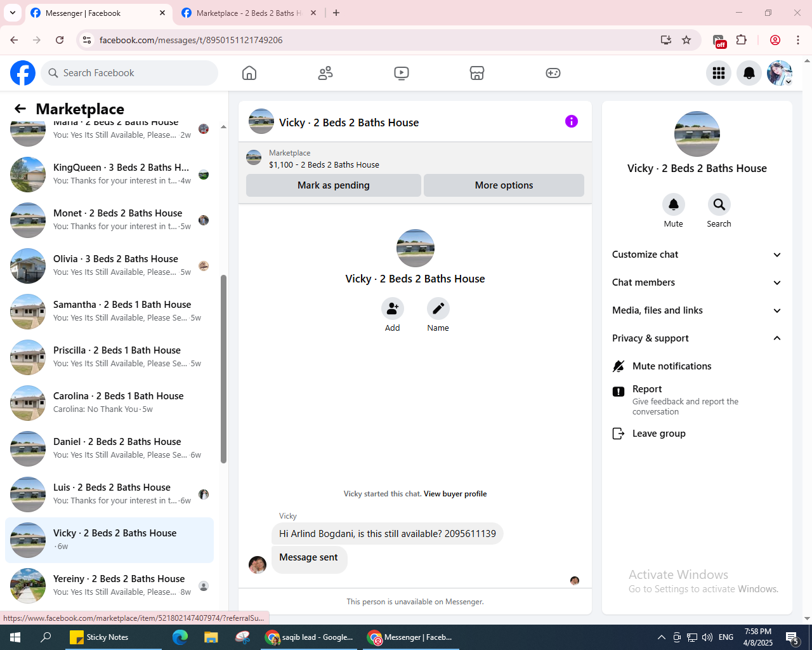
Task: Click Vicky chat header profile thumbnail
Action: tap(261, 121)
